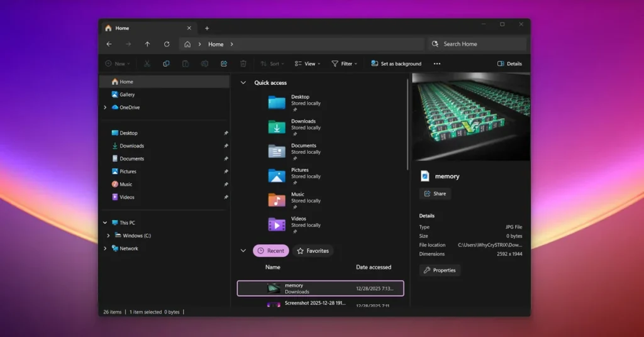Open the Windows (C:) drive
This screenshot has height=337, width=644.
[133, 236]
